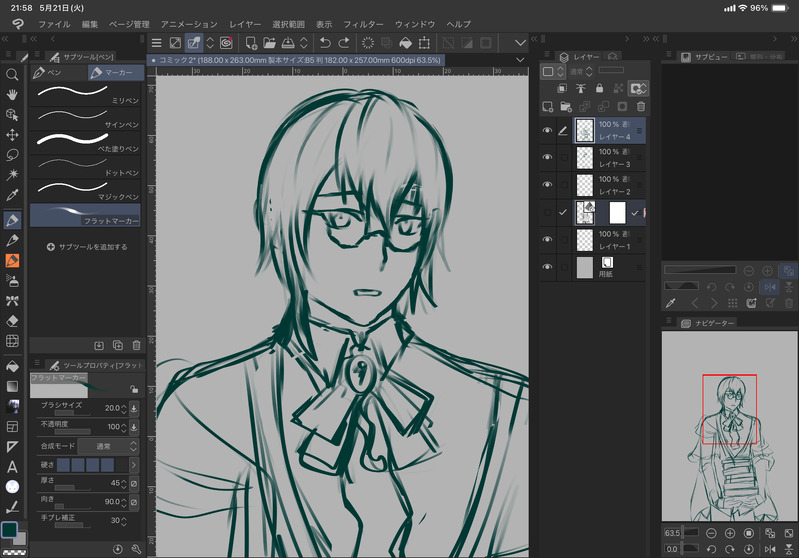
Task: Click the Clip Studio spiral icon in command bar
Action: [x=226, y=43]
